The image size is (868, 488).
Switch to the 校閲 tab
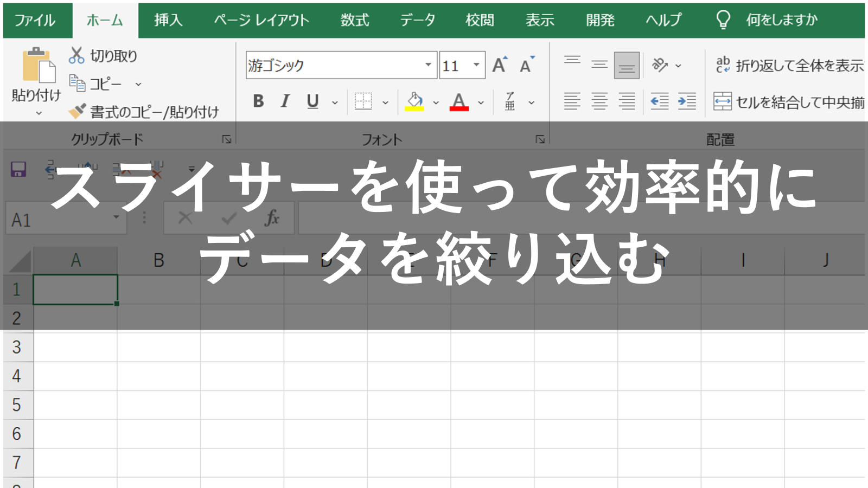point(480,20)
